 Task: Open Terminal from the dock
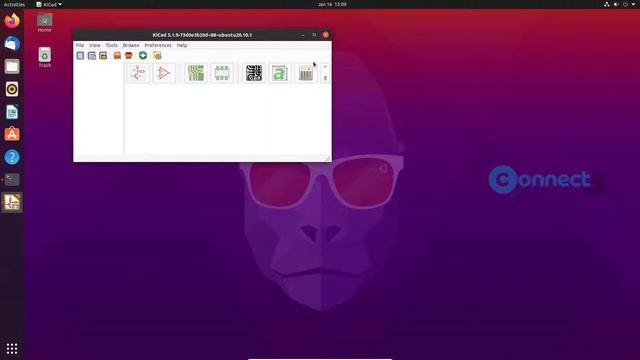click(x=12, y=180)
